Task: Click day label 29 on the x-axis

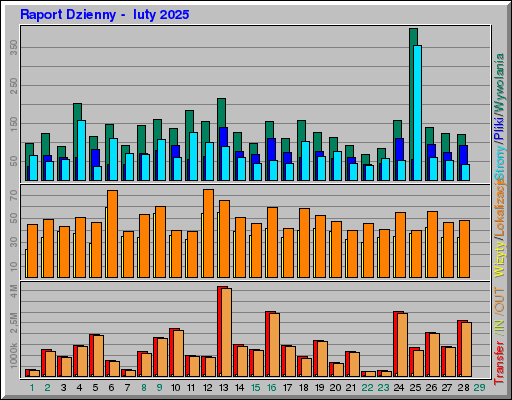Action: tap(479, 388)
